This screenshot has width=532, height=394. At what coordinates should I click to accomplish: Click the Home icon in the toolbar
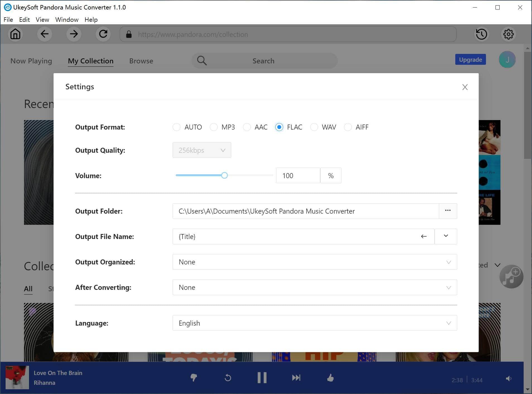point(15,34)
